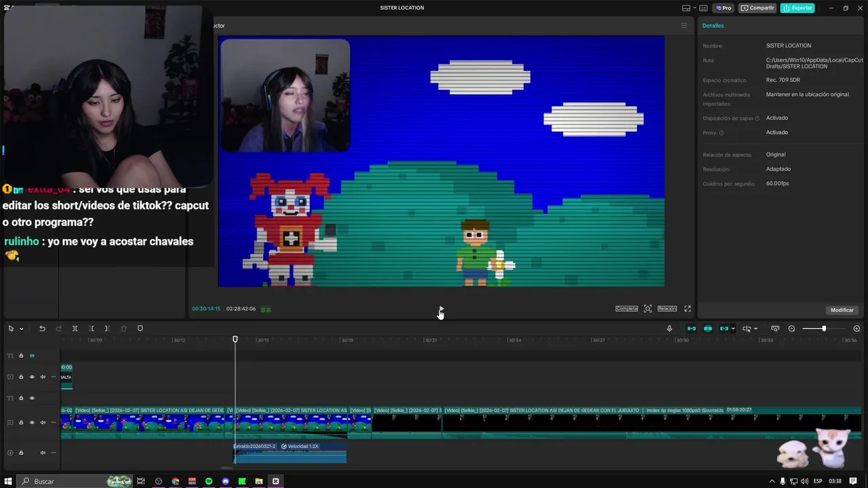
Task: Hide the main SISTER LOCATION video track
Action: pyautogui.click(x=32, y=422)
